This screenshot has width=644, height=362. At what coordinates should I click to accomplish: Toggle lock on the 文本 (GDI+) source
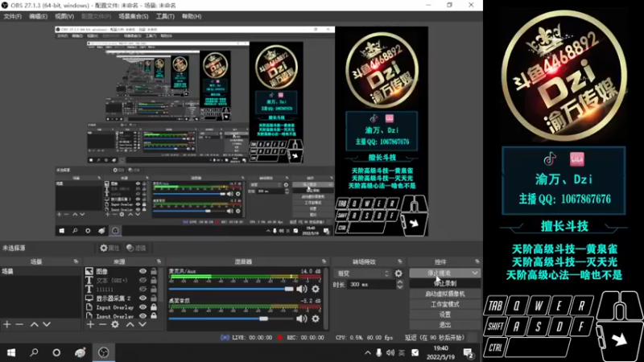click(x=154, y=280)
